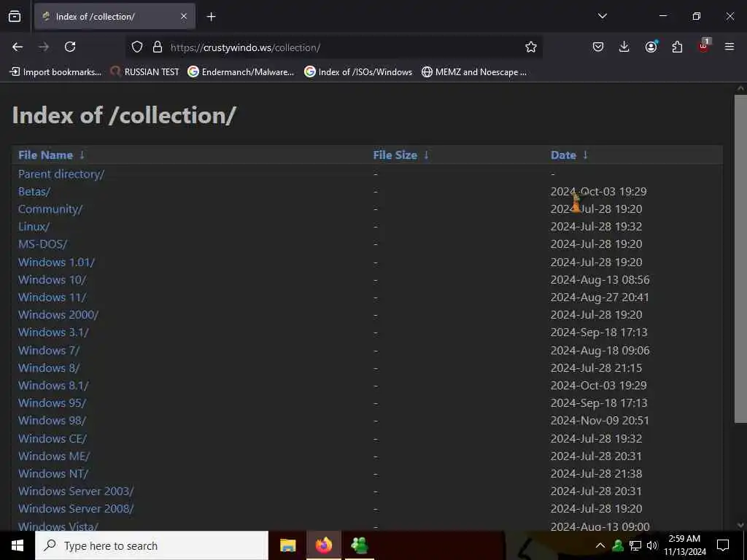This screenshot has height=560, width=747.
Task: Close the Index of /collection/ tab
Action: [x=184, y=17]
